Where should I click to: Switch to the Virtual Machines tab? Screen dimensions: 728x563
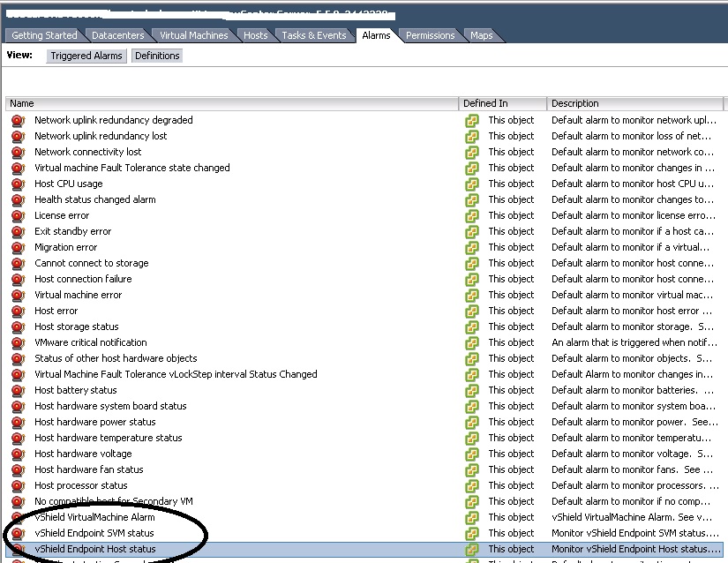tap(193, 35)
